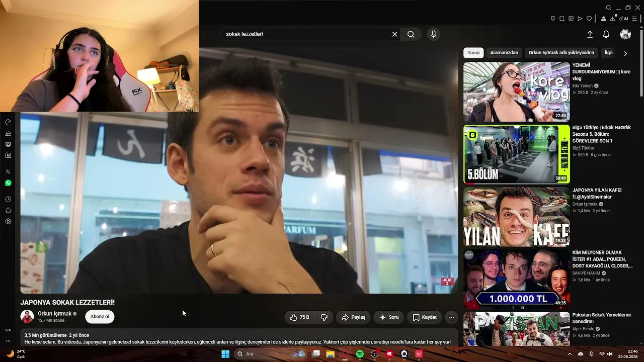Click the YouTube search magnifier button
The image size is (644, 362).
click(411, 34)
